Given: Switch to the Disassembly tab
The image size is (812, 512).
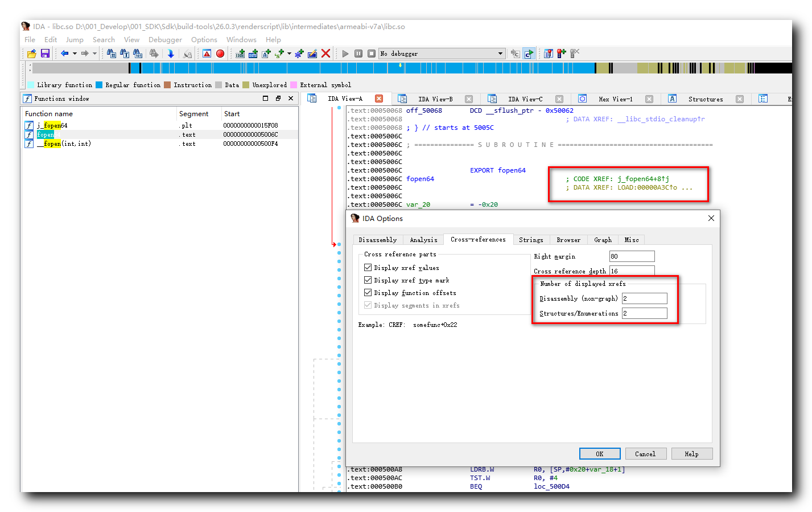Looking at the screenshot, I should [378, 240].
